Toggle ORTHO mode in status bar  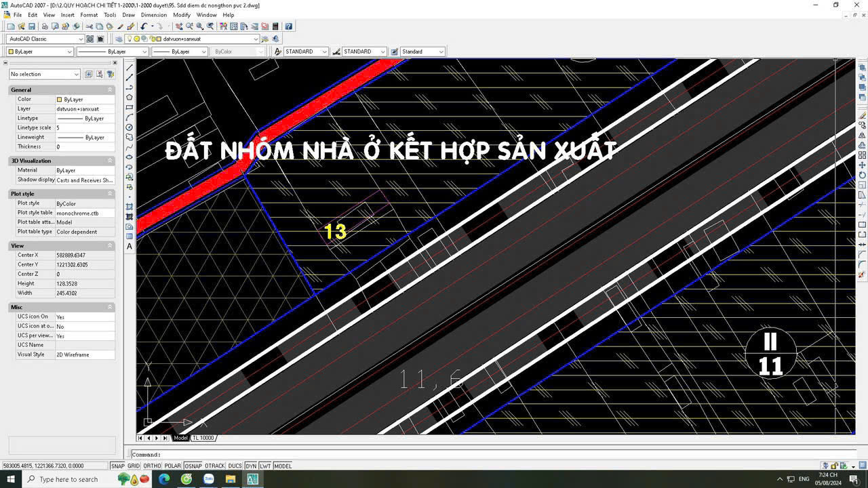point(152,466)
